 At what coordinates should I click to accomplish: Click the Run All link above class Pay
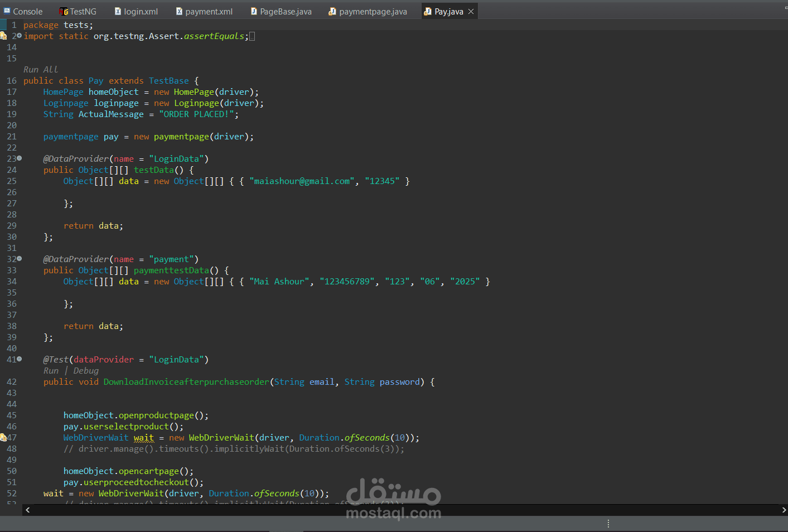point(40,69)
